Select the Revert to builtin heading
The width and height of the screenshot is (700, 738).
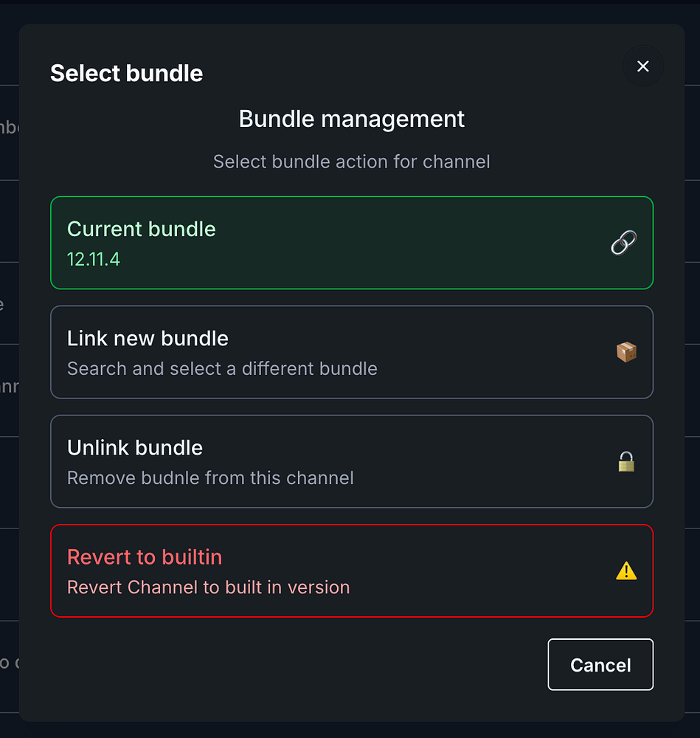[x=145, y=556]
